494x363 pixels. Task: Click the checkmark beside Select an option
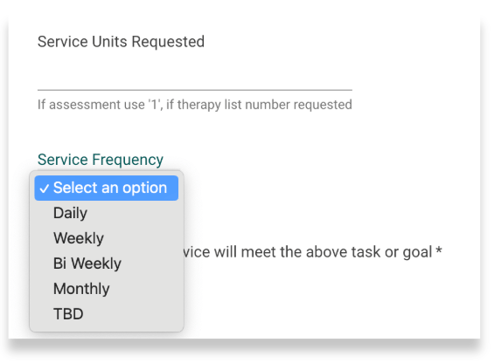(x=44, y=189)
